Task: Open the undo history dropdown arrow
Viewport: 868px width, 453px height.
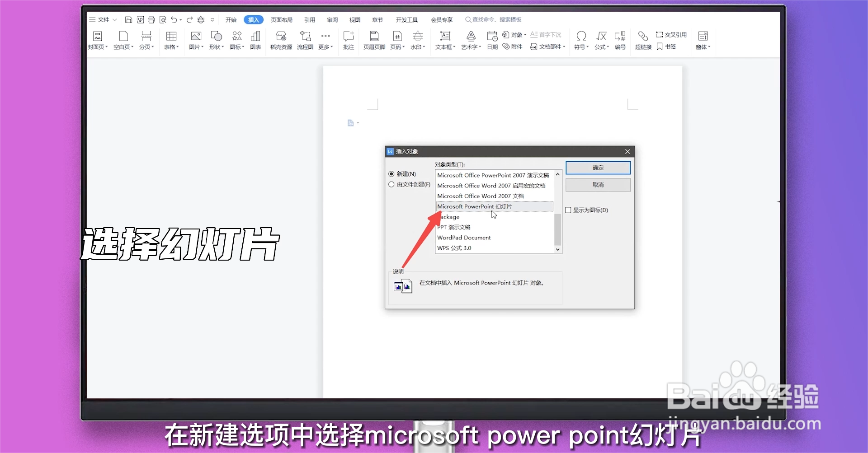Action: tap(181, 20)
